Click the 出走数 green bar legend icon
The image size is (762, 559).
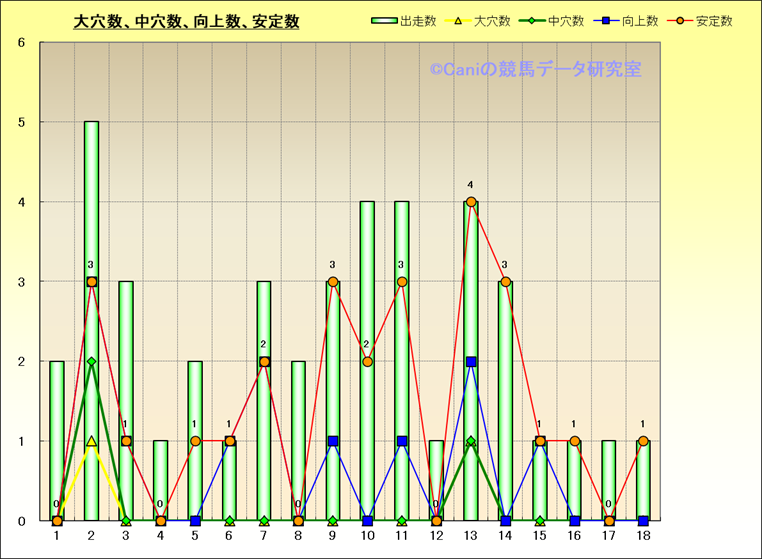pyautogui.click(x=384, y=21)
